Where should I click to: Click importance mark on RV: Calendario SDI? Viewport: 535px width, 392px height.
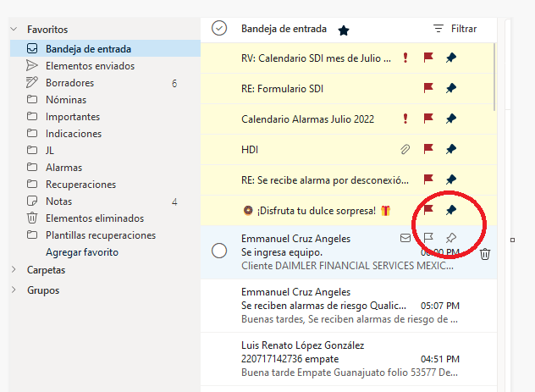(405, 58)
